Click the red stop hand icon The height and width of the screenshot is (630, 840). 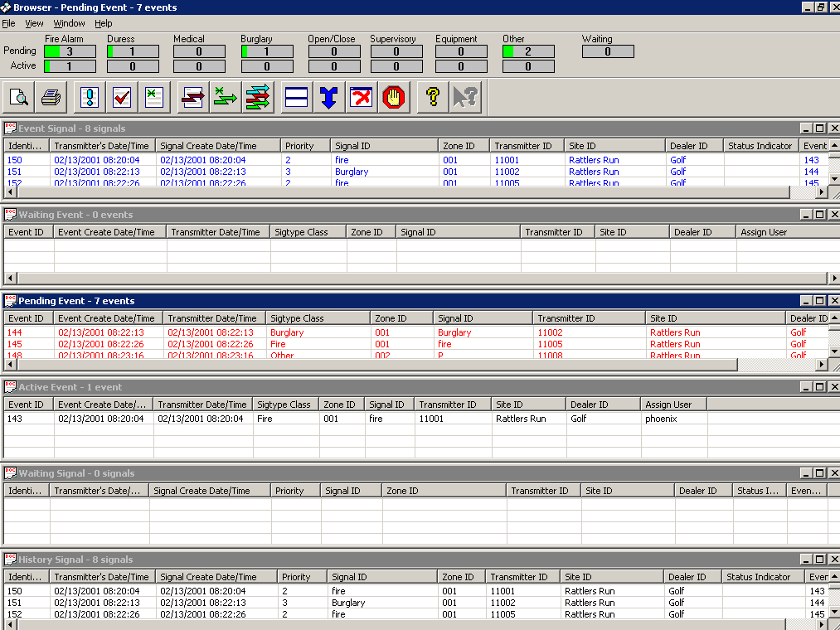coord(395,98)
